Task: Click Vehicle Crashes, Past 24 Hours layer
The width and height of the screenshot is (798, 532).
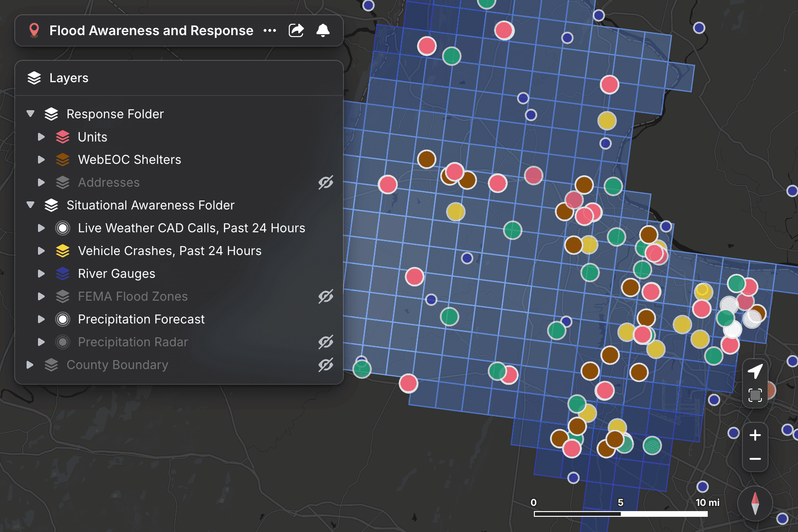Action: click(170, 251)
